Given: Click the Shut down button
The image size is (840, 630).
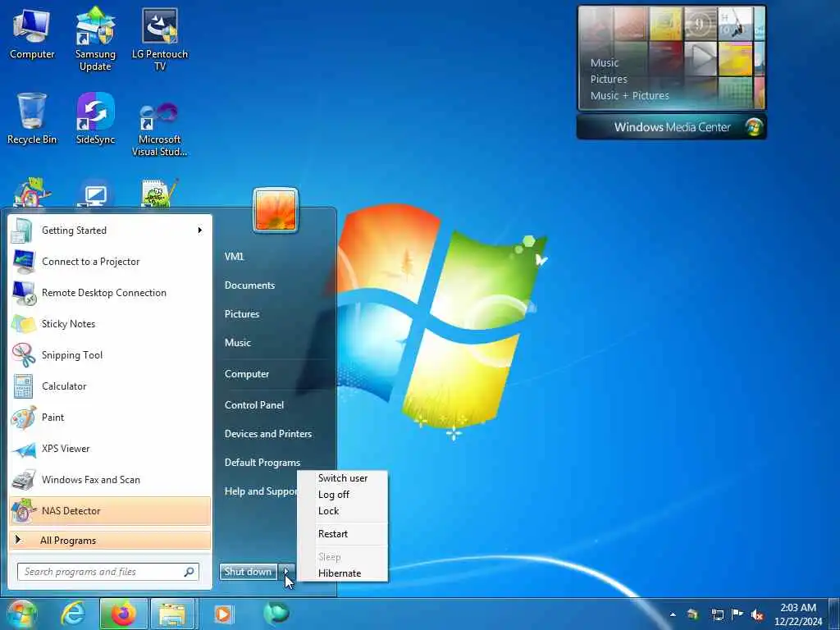Looking at the screenshot, I should point(248,572).
